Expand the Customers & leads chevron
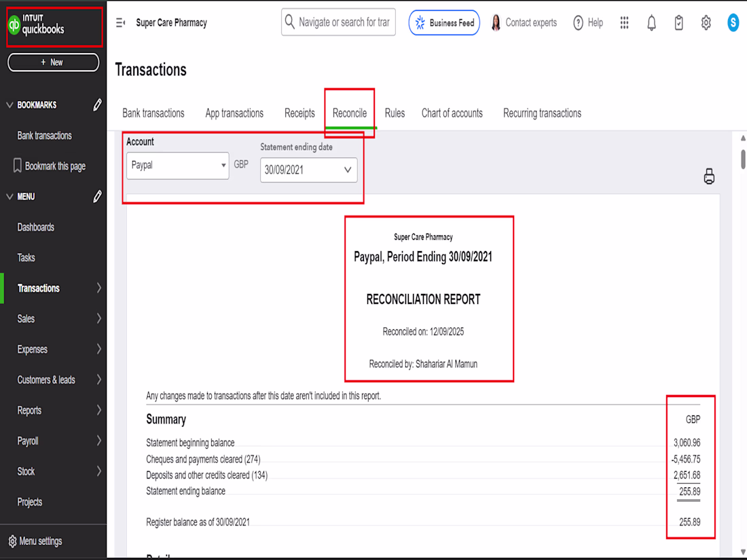This screenshot has width=747, height=560. [98, 379]
